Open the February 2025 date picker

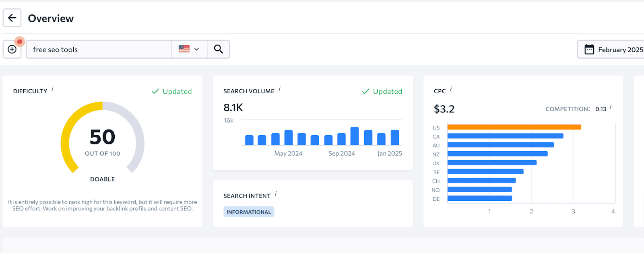611,49
